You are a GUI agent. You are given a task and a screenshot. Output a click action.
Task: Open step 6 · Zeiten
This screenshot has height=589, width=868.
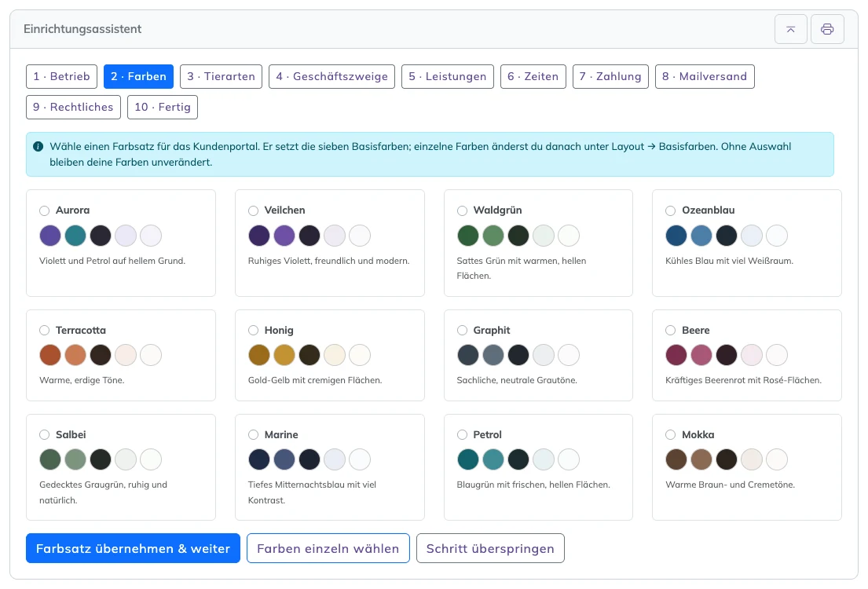(533, 76)
